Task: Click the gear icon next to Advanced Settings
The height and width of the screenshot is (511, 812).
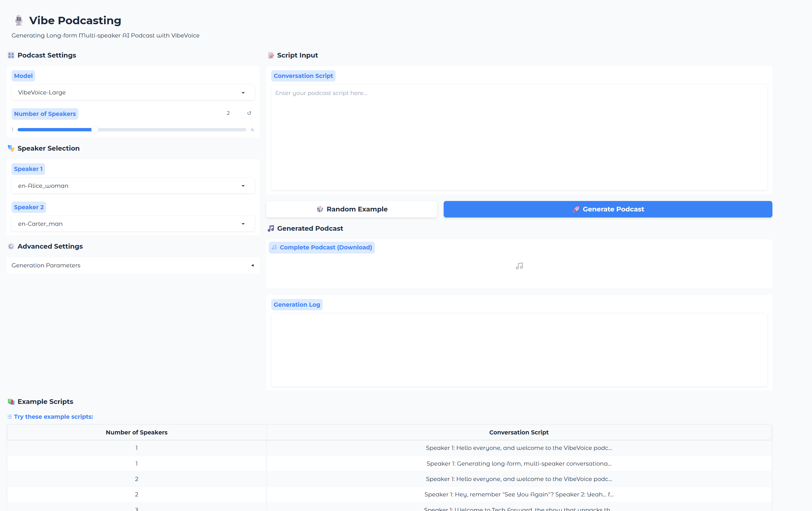Action: coord(11,246)
